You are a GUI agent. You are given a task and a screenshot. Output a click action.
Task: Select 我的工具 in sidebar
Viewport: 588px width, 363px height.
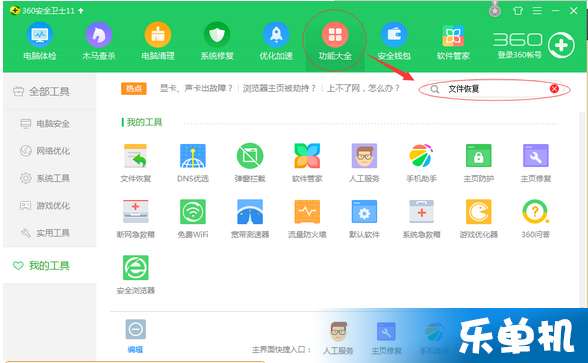(41, 266)
